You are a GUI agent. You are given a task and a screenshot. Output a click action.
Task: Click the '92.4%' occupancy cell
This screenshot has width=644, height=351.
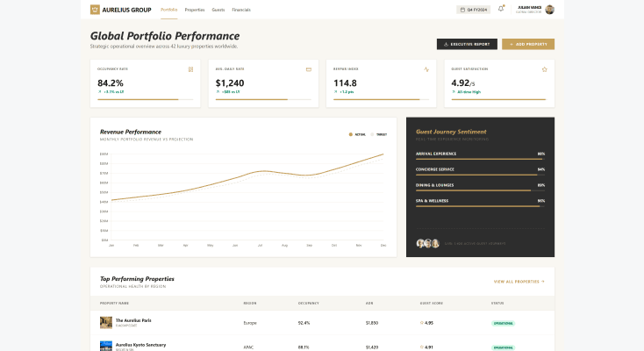point(304,323)
